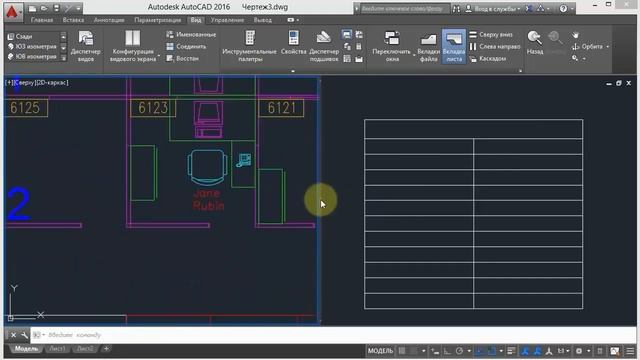Image resolution: width=640 pixels, height=360 pixels.
Task: Click the viewport label [+] control
Action: 9,82
